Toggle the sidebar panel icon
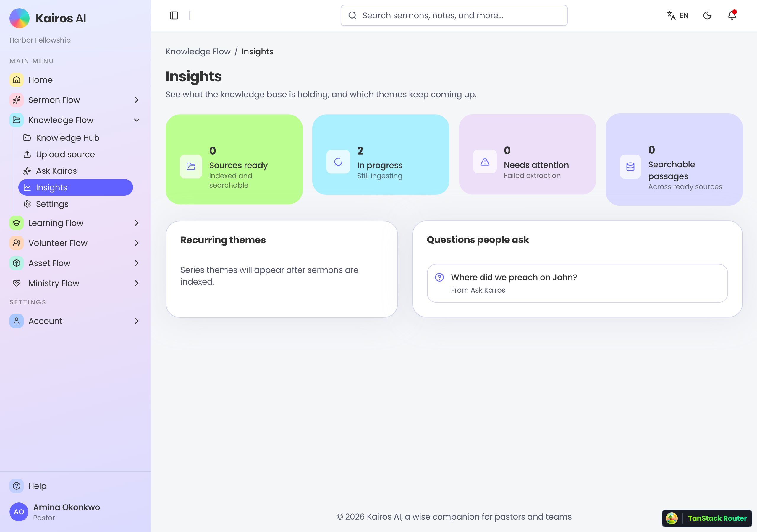 (174, 15)
